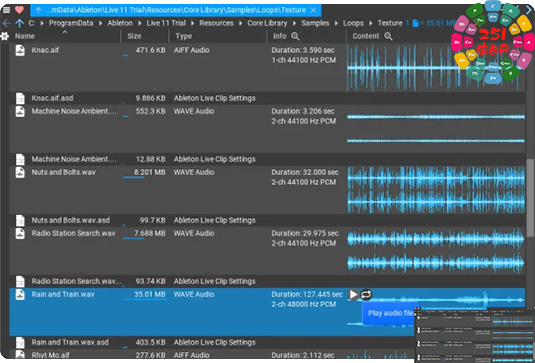Image resolution: width=535 pixels, height=363 pixels.
Task: Click the Rhyt Mo.aif file icon
Action: [x=20, y=355]
